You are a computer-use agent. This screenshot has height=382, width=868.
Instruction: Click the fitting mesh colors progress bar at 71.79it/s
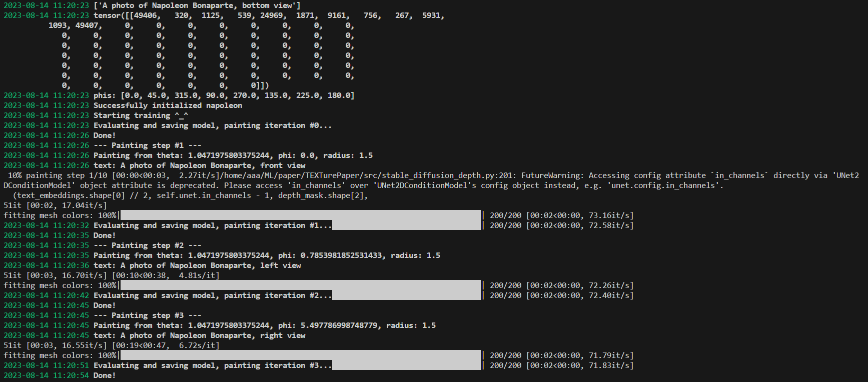[x=301, y=355]
